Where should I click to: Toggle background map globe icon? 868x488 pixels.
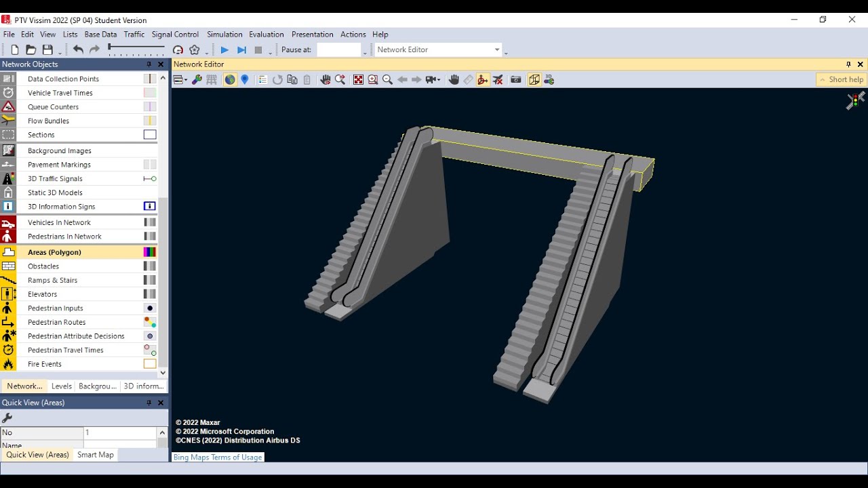(x=230, y=79)
